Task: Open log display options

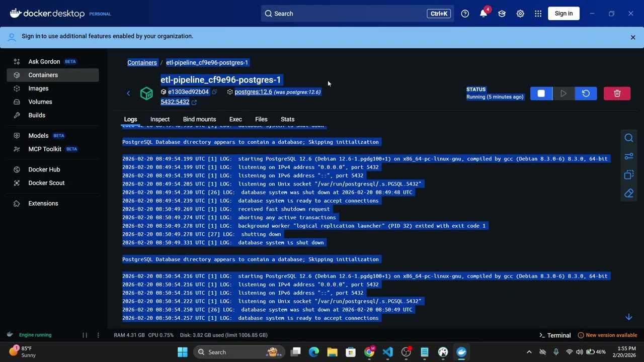Action: 629,156
